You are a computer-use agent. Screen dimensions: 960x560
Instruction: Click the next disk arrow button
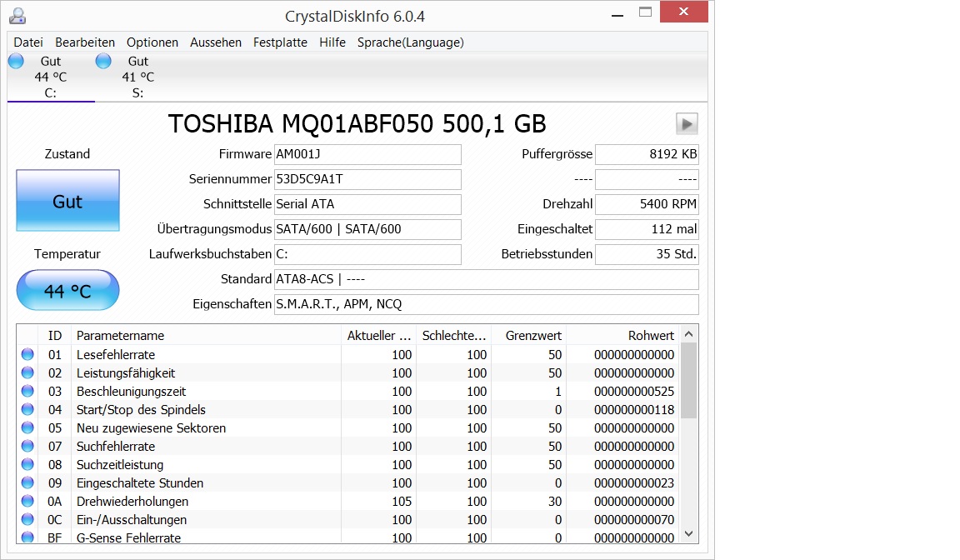[x=687, y=124]
